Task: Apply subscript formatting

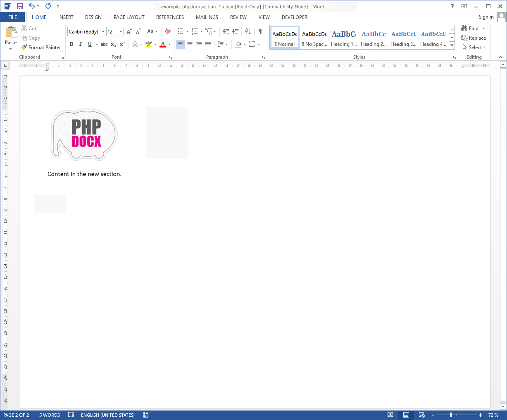Action: [113, 44]
